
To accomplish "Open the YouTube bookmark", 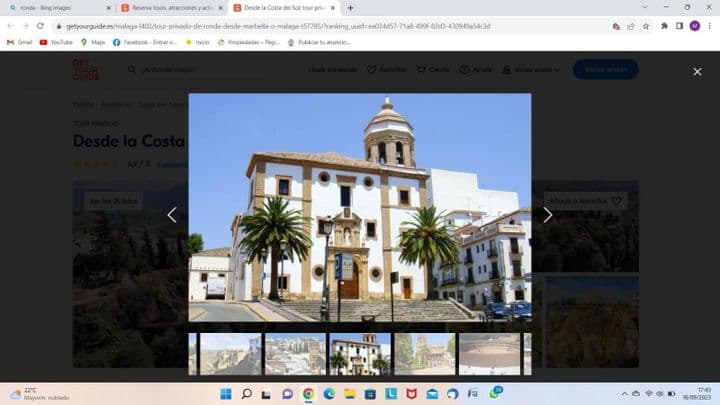I will click(56, 42).
